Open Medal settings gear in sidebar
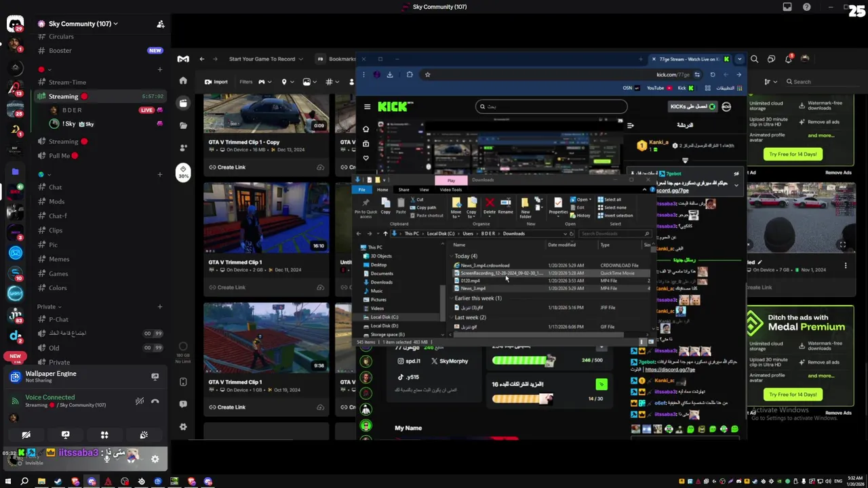This screenshot has height=488, width=868. (x=183, y=427)
